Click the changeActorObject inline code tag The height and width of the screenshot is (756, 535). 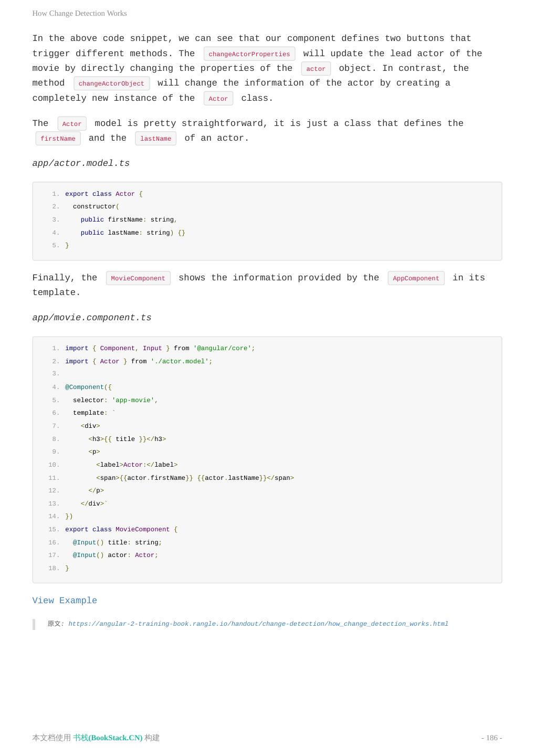point(111,83)
